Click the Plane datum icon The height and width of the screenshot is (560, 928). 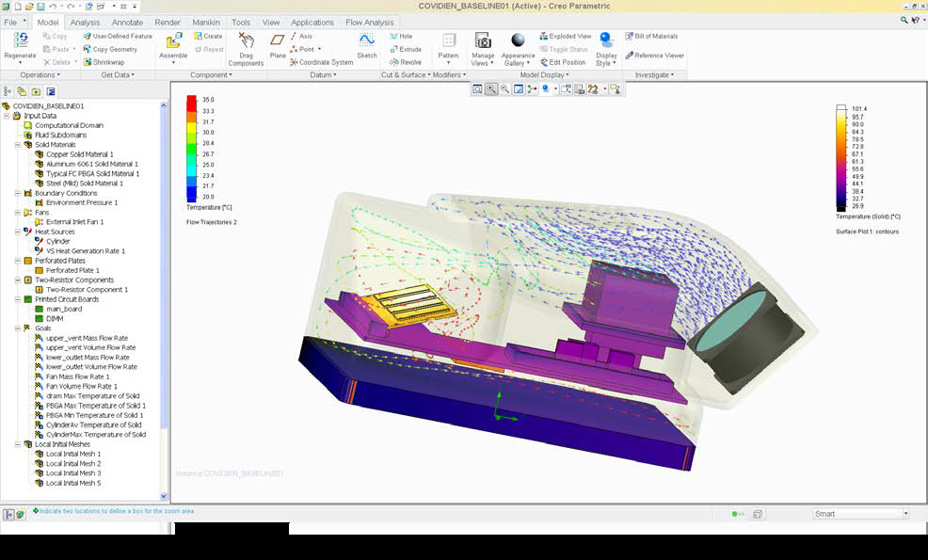point(278,42)
